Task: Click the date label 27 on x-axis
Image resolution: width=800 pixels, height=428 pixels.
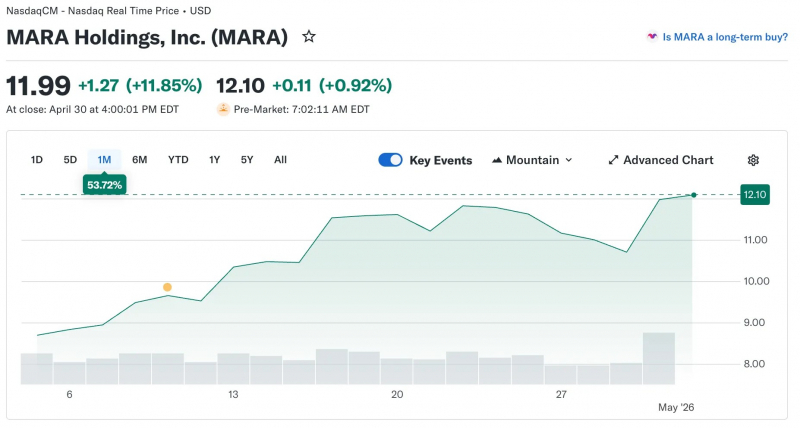Action: tap(561, 394)
